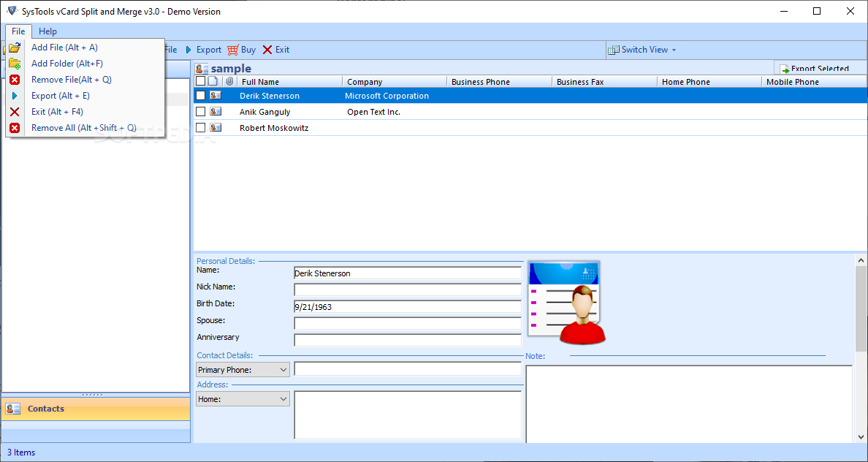Click the Buy shopping cart icon
This screenshot has height=462, width=868.
(233, 50)
